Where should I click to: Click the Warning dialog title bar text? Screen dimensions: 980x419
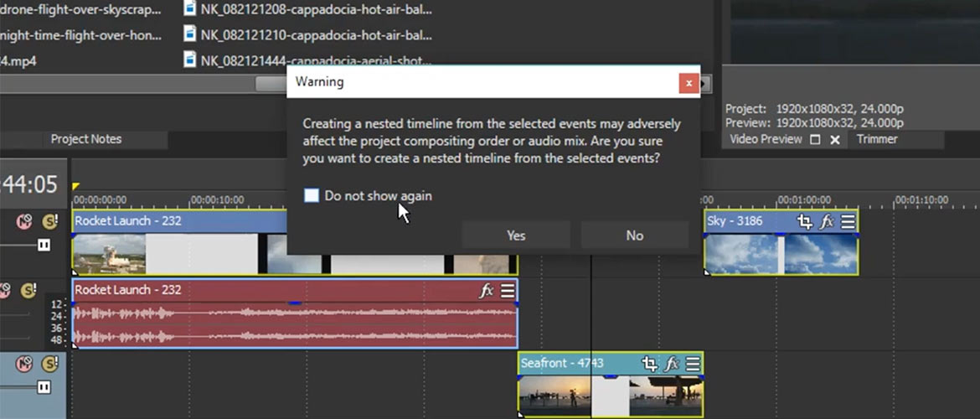319,82
